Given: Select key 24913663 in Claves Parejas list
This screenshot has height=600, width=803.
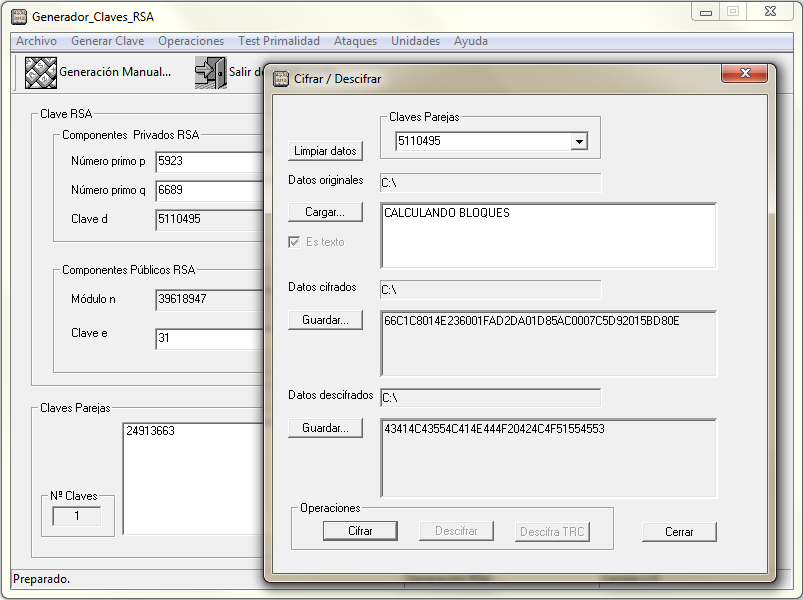Looking at the screenshot, I should coord(151,432).
